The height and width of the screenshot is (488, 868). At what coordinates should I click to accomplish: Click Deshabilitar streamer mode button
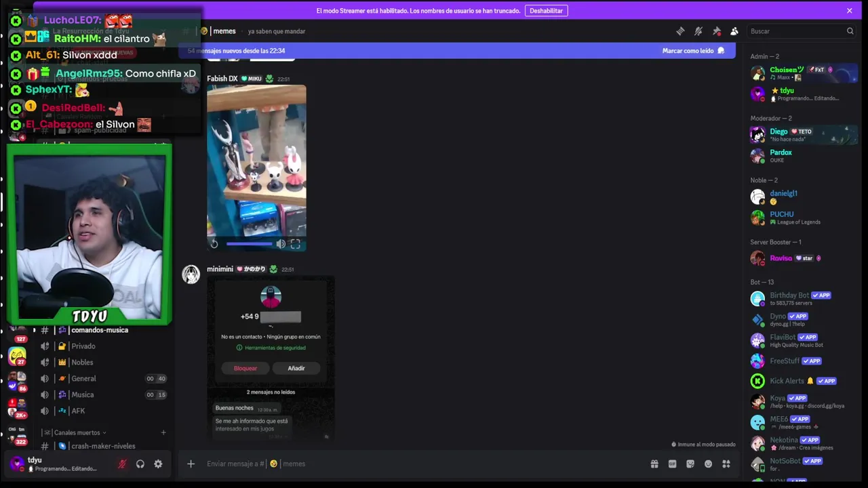coord(546,11)
